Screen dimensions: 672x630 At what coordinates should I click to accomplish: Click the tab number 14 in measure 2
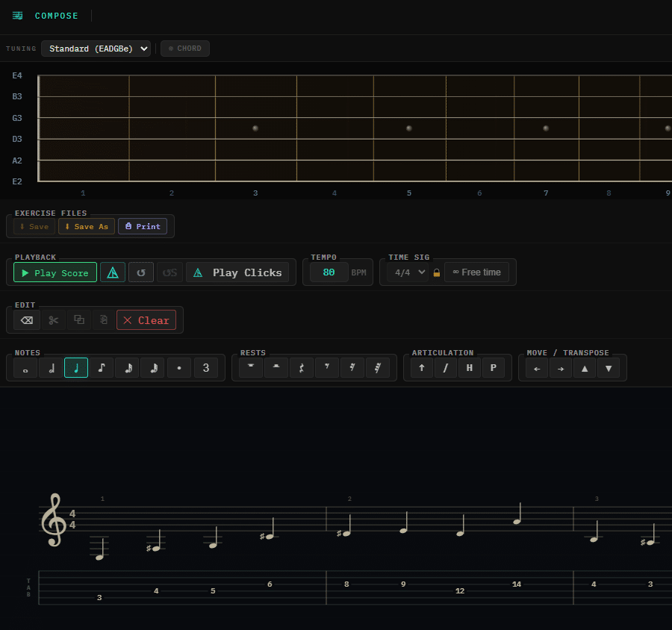(517, 584)
